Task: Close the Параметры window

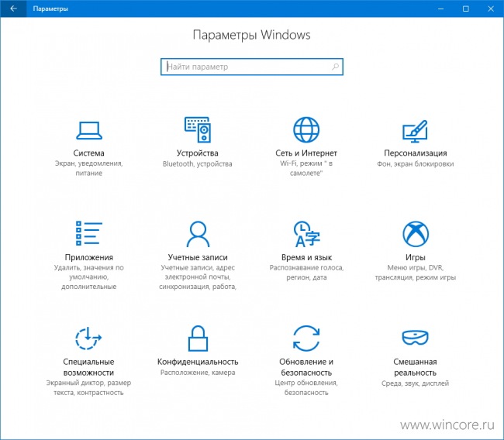Action: [491, 9]
